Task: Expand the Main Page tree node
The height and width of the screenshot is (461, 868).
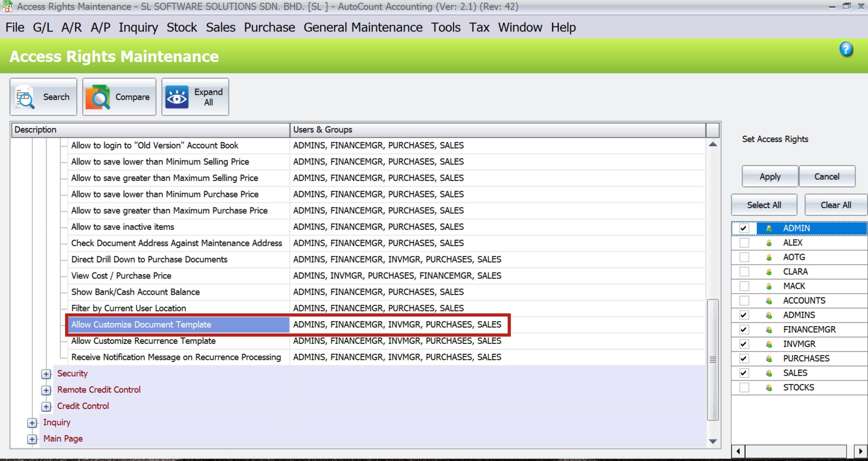Action: click(32, 439)
